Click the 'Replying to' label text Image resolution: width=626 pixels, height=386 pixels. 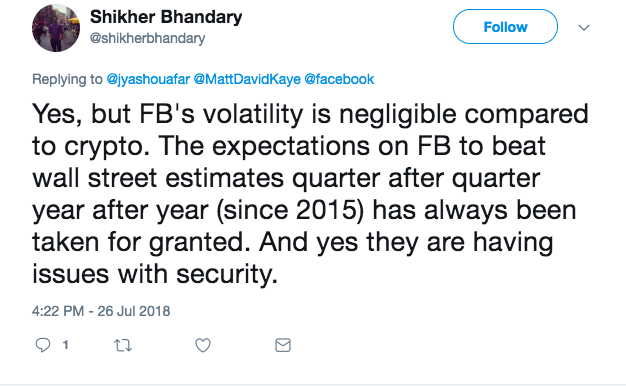point(67,79)
